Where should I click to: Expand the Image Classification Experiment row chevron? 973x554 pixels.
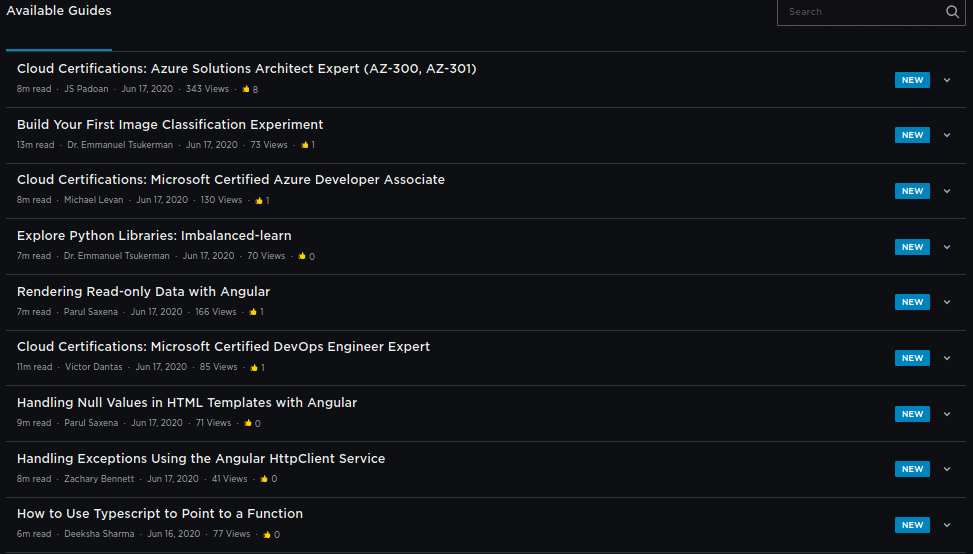coord(947,135)
